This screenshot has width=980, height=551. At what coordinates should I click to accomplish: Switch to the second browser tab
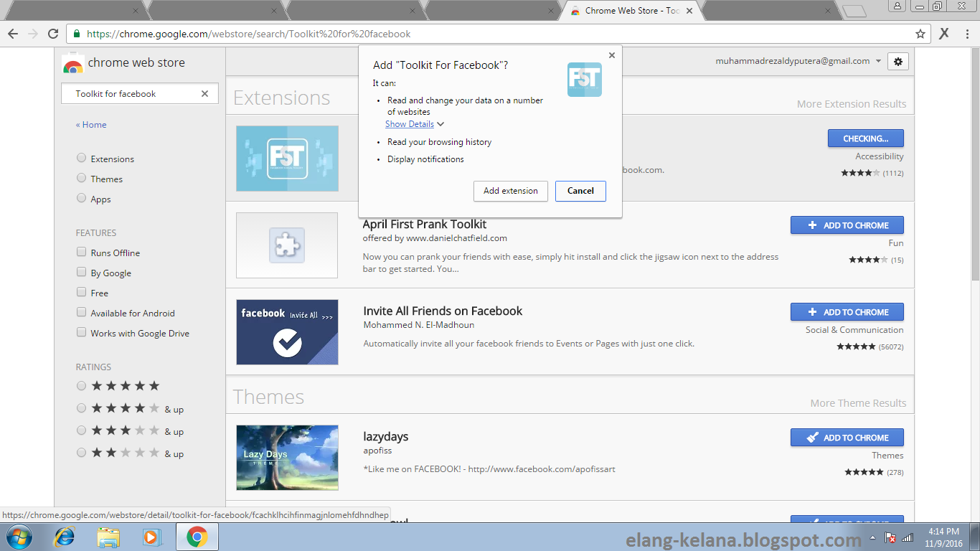(212, 11)
